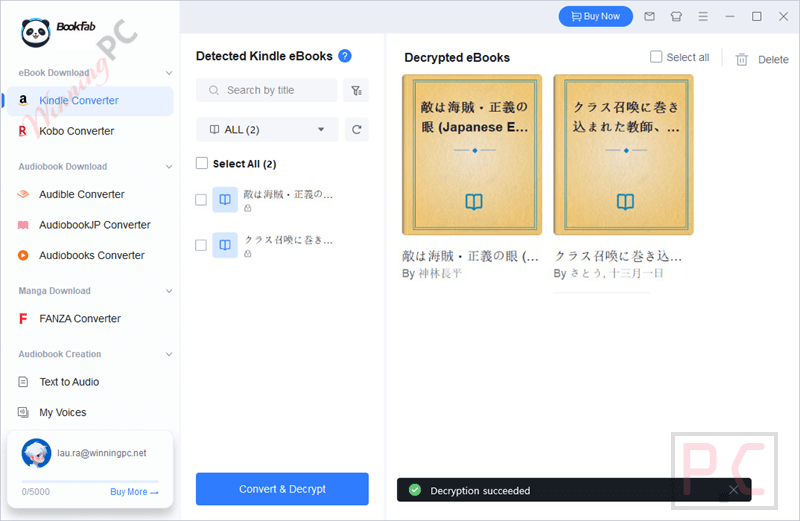Click the 0/5000 quota progress bar
Screen dimensions: 800x521
click(x=90, y=481)
